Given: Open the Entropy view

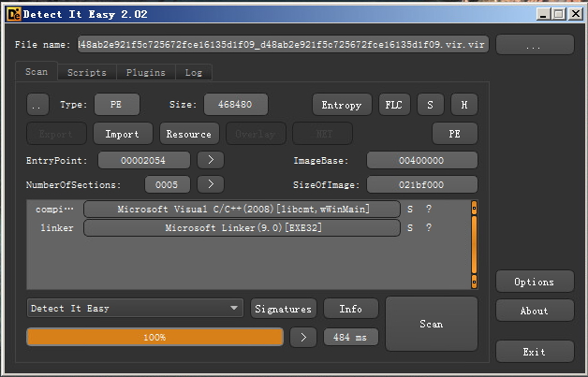Looking at the screenshot, I should pos(342,105).
